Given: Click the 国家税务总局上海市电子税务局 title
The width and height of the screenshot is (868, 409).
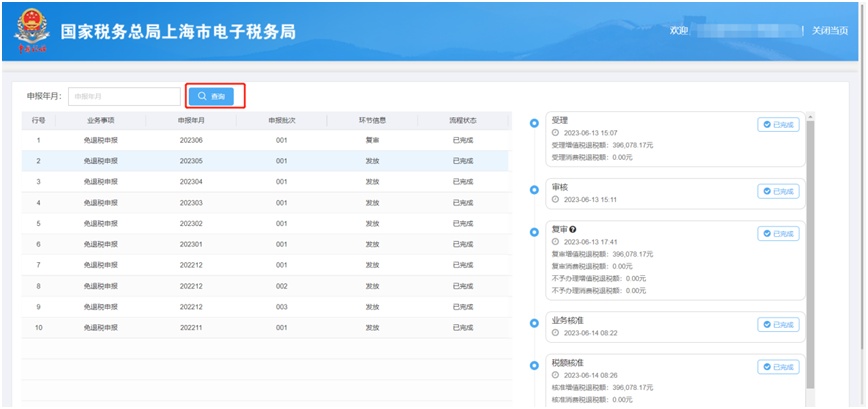Looking at the screenshot, I should click(x=178, y=32).
